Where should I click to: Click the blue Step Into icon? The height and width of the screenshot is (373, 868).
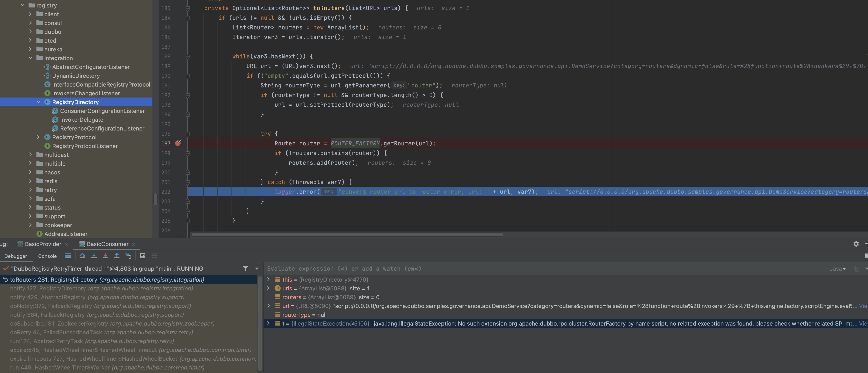coord(94,256)
